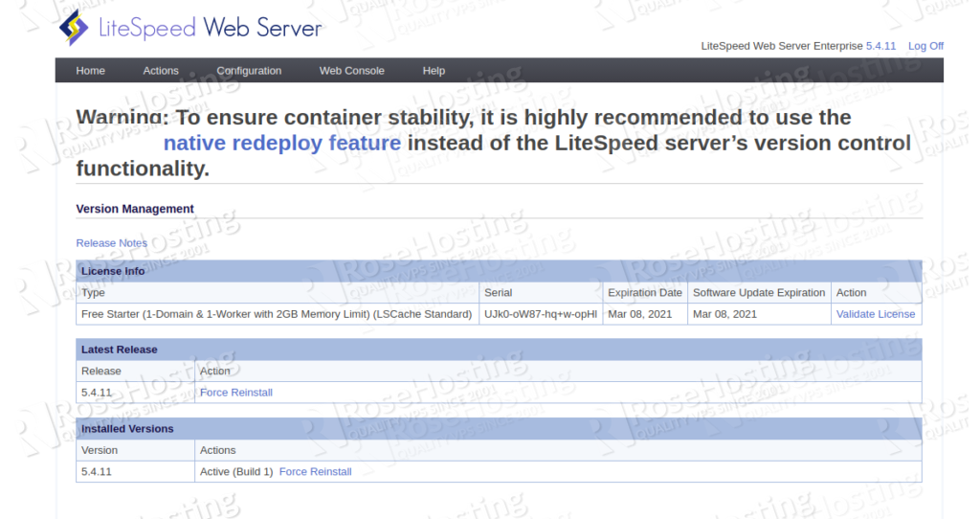Select the Expiration Date column header

[x=645, y=293]
